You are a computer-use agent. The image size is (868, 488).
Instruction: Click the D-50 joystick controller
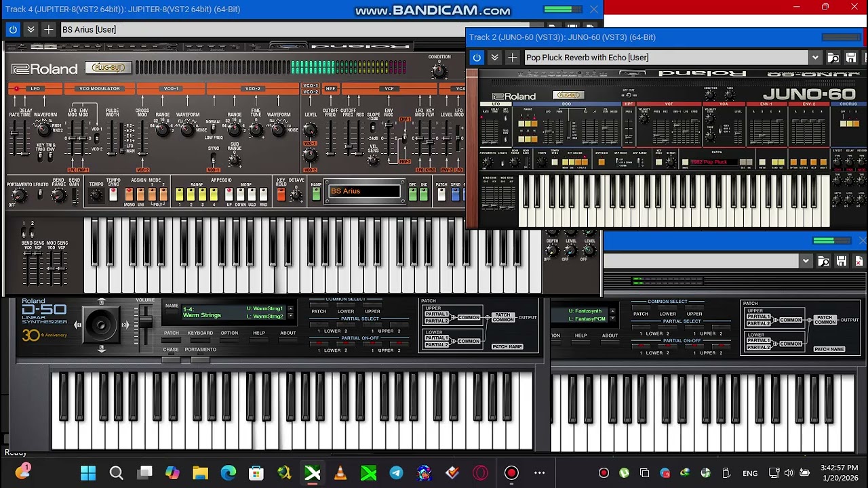pyautogui.click(x=101, y=325)
